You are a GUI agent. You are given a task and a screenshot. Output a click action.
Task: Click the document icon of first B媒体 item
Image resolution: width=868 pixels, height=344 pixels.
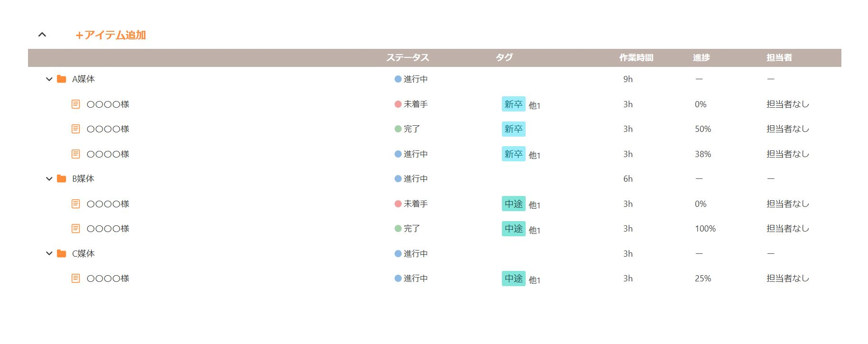pos(75,204)
